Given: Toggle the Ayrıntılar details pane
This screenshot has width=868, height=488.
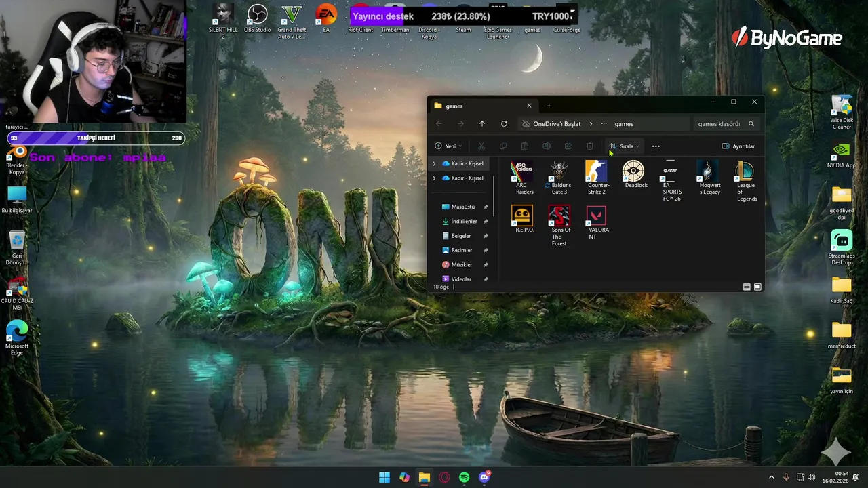Looking at the screenshot, I should pos(738,146).
